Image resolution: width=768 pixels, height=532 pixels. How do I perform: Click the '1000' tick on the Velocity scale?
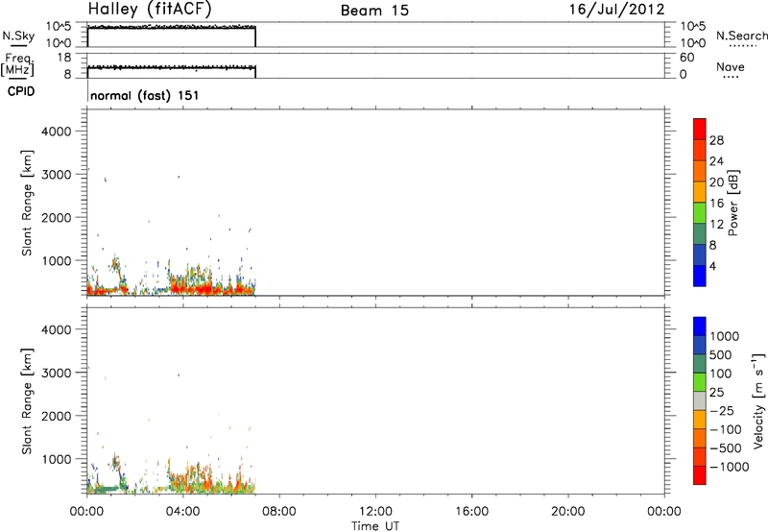tap(725, 336)
